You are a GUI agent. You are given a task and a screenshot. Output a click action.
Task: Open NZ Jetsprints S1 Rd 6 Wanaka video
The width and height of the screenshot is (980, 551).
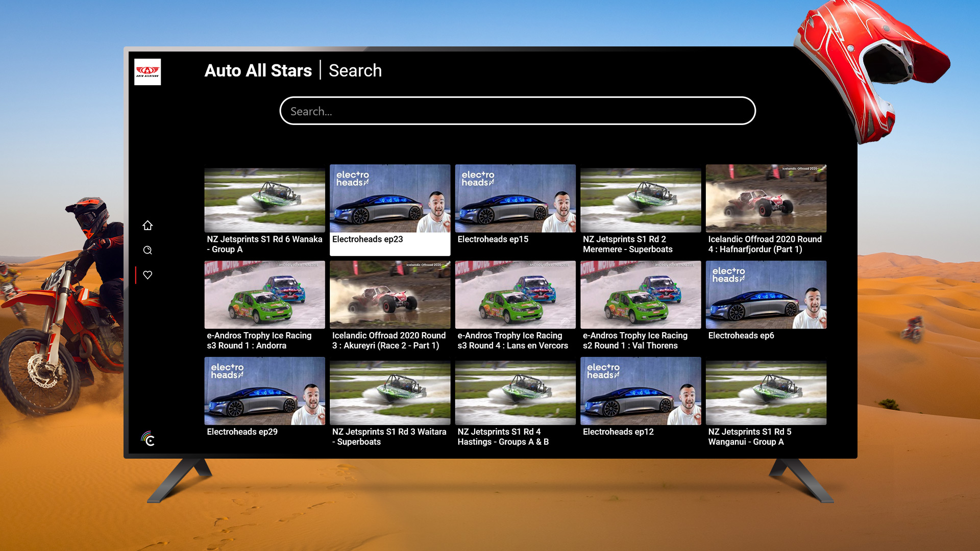(x=264, y=199)
